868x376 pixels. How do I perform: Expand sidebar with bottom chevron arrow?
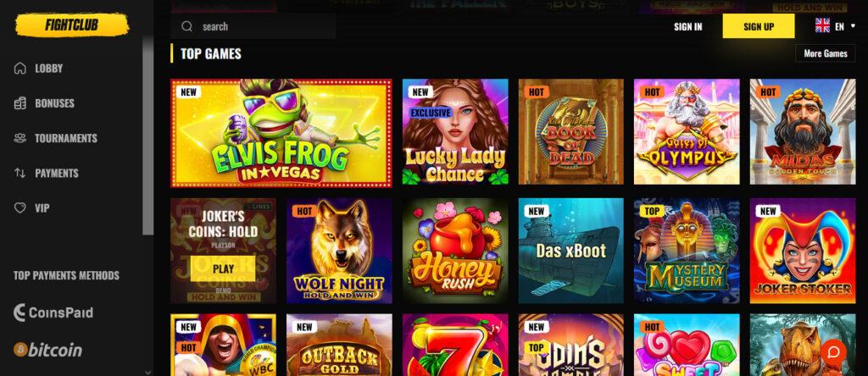147,372
